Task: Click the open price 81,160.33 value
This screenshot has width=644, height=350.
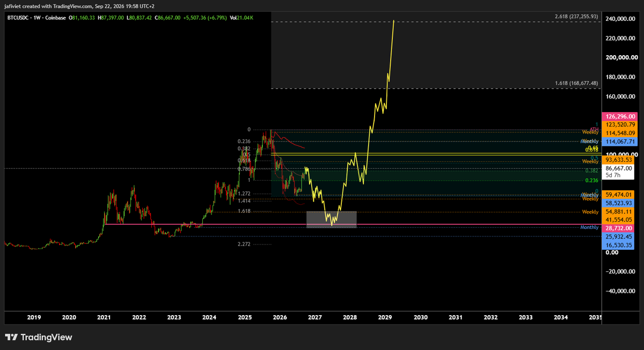Action: [x=85, y=18]
